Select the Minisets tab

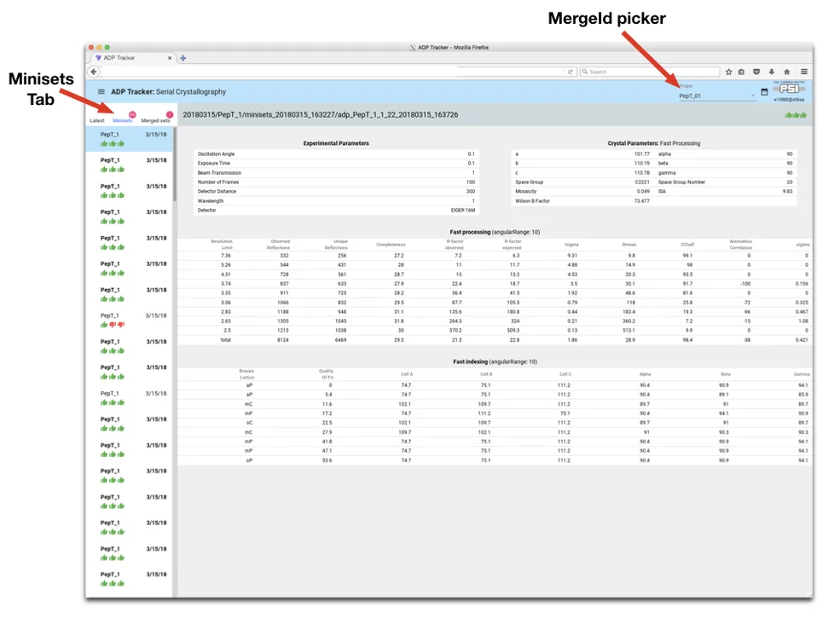(123, 121)
